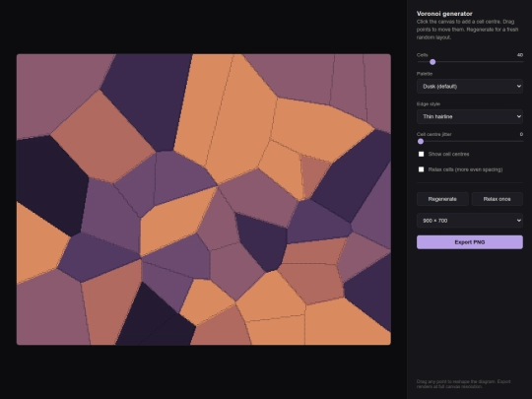This screenshot has height=399, width=532.
Task: Enable the Show cell centres checkbox
Action: (421, 154)
